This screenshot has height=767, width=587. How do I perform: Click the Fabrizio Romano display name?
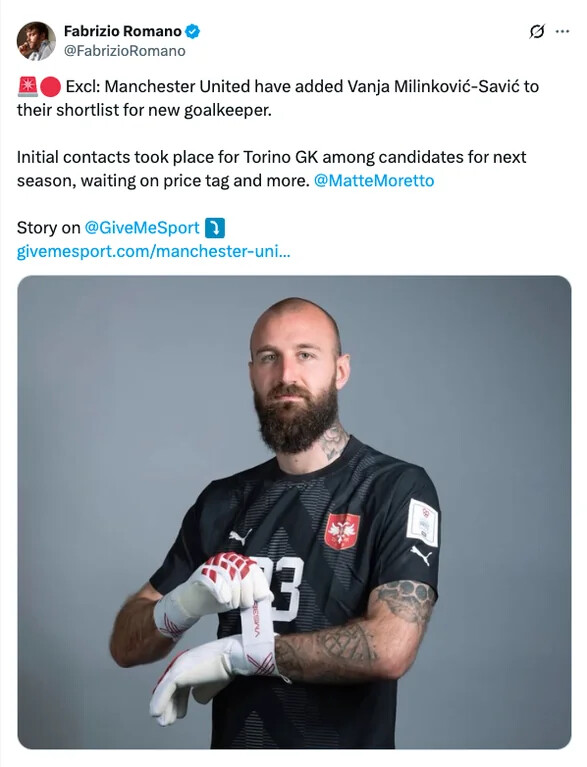pyautogui.click(x=123, y=31)
